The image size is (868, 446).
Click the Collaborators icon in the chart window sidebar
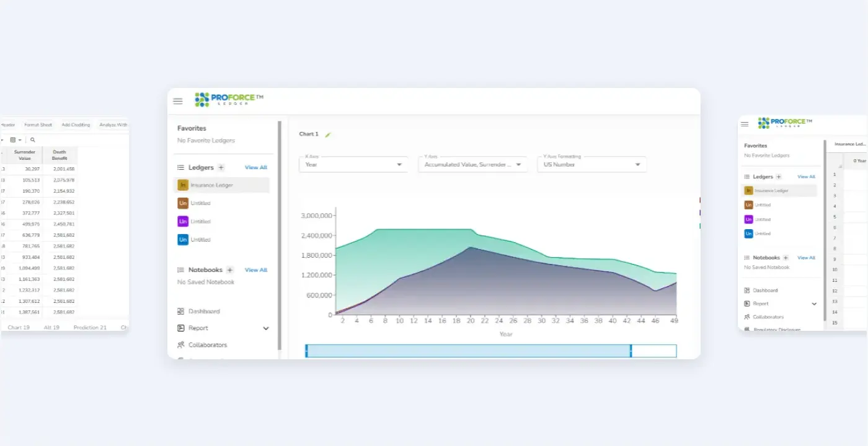pyautogui.click(x=181, y=345)
